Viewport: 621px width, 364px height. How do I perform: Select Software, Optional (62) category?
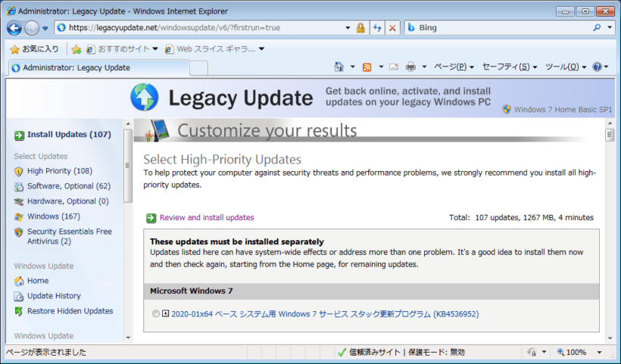[68, 186]
